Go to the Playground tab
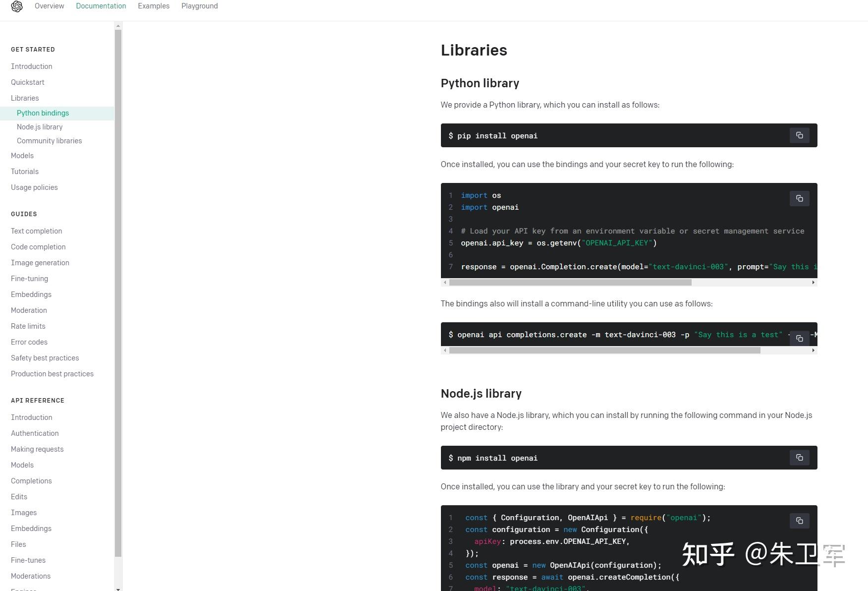 pyautogui.click(x=200, y=6)
